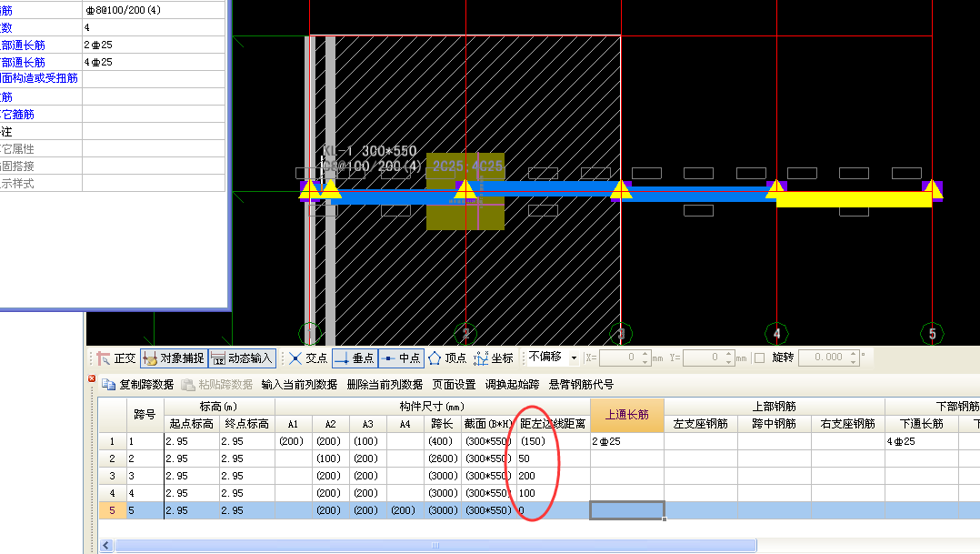Toggle 动态输入 dynamic input
The width and height of the screenshot is (980, 554).
242,358
